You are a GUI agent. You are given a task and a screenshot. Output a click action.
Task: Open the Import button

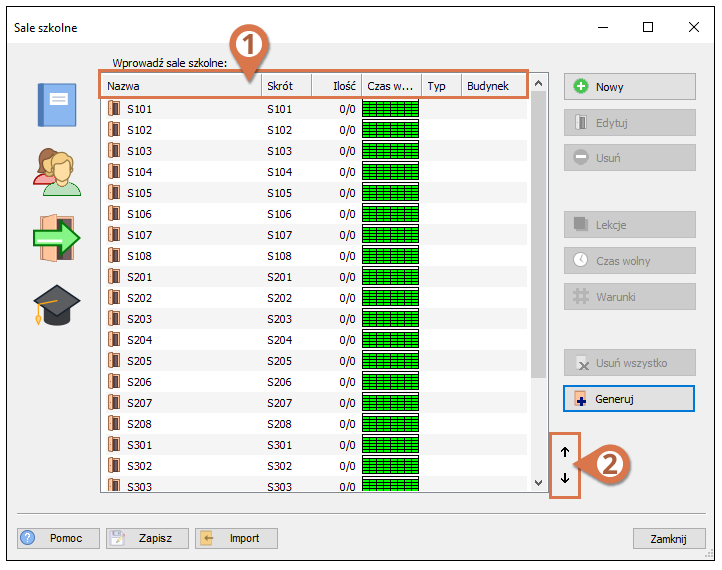pyautogui.click(x=236, y=538)
